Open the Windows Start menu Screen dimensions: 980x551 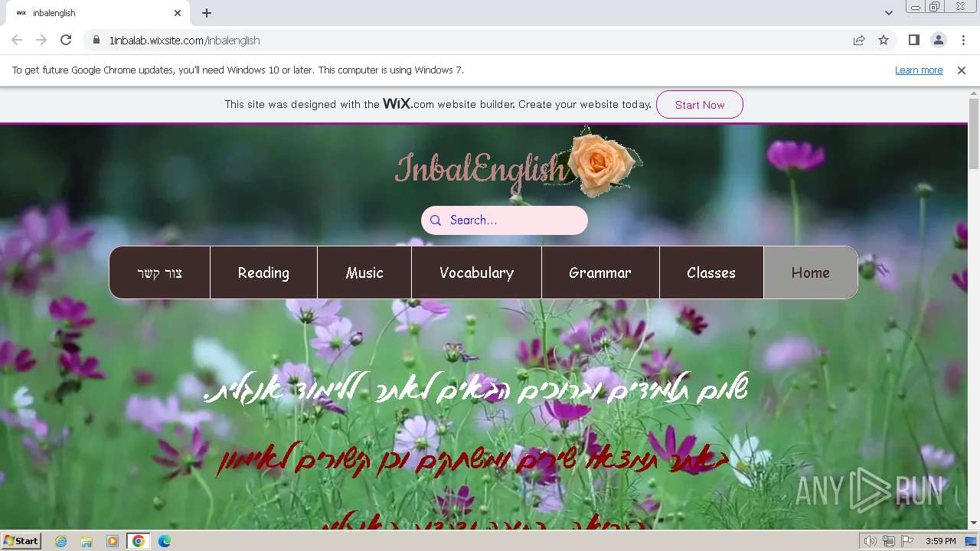21,541
